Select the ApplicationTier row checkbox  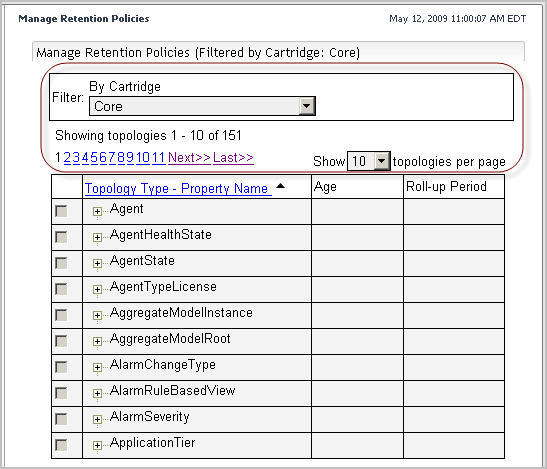(x=61, y=445)
